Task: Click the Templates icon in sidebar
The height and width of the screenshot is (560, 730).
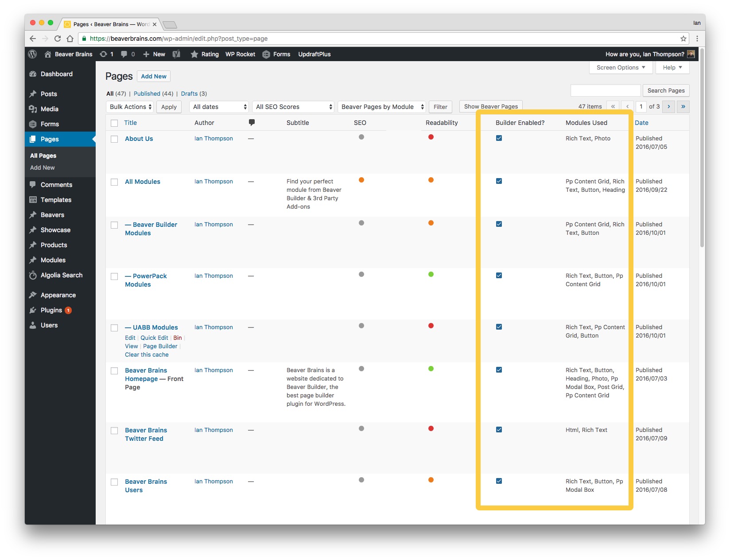Action: (x=33, y=200)
